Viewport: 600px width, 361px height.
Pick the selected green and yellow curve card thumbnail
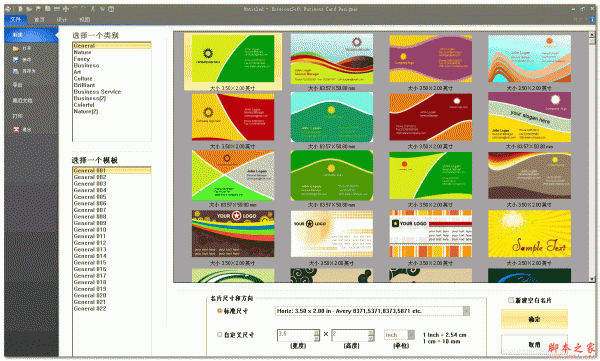pos(233,59)
